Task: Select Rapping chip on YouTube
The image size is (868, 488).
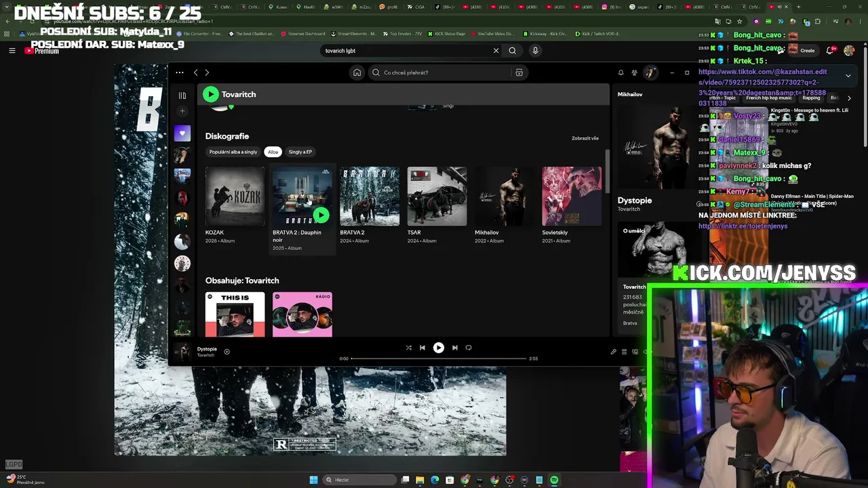Action: pyautogui.click(x=811, y=98)
